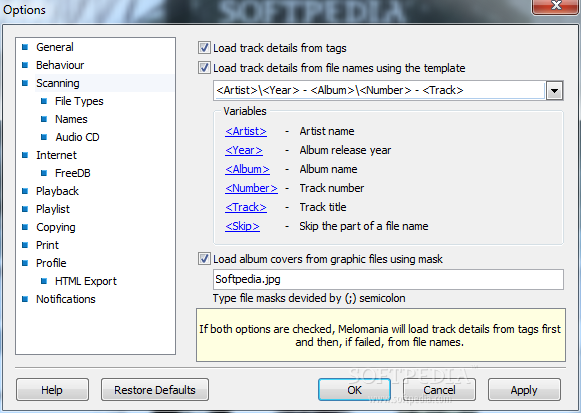Viewport: 581px width, 413px height.
Task: Open Playlist options
Action: (53, 209)
